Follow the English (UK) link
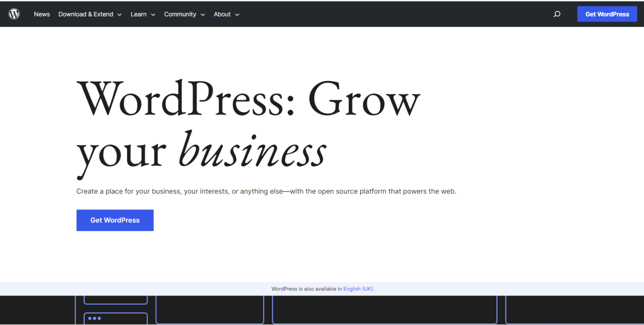644x325 pixels. [x=358, y=289]
